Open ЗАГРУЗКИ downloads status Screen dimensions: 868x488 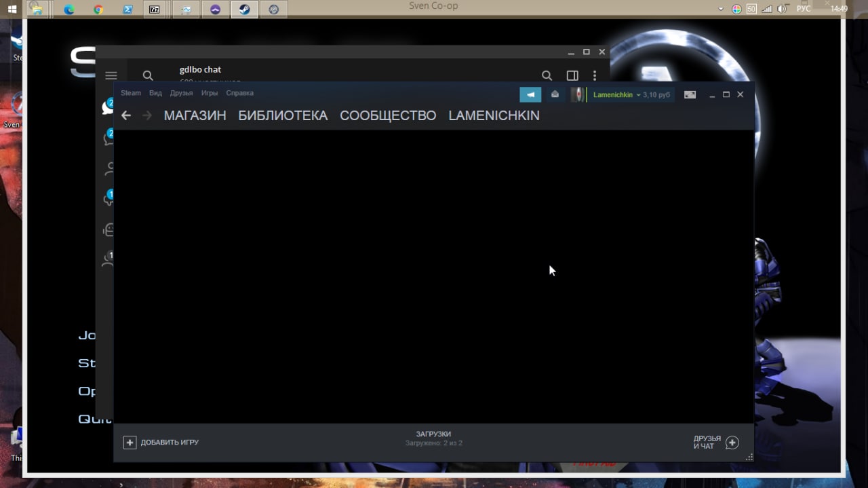click(434, 438)
